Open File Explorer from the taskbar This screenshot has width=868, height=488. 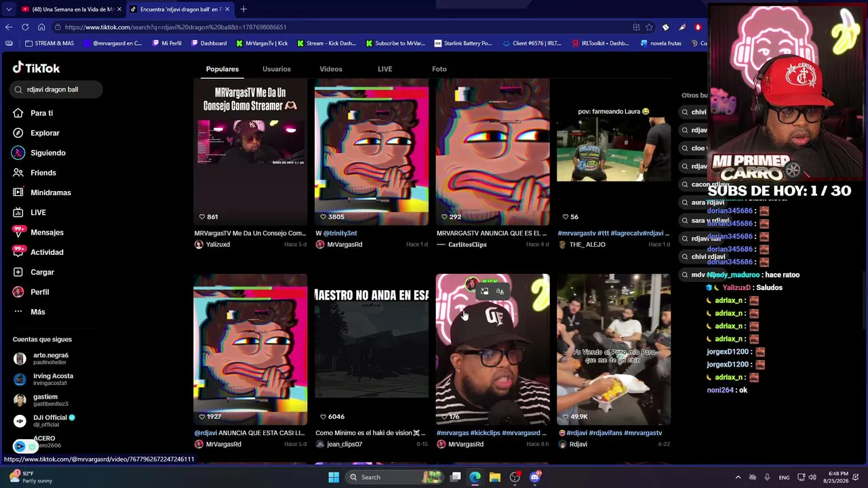(x=495, y=477)
